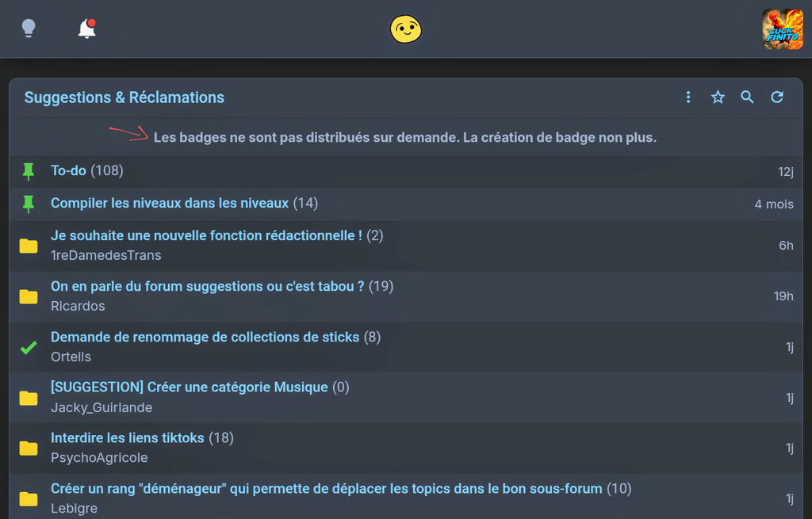The width and height of the screenshot is (812, 519).
Task: Open "Je souhaite une nouvelle fonction rédactionnelle" topic
Action: click(x=206, y=235)
